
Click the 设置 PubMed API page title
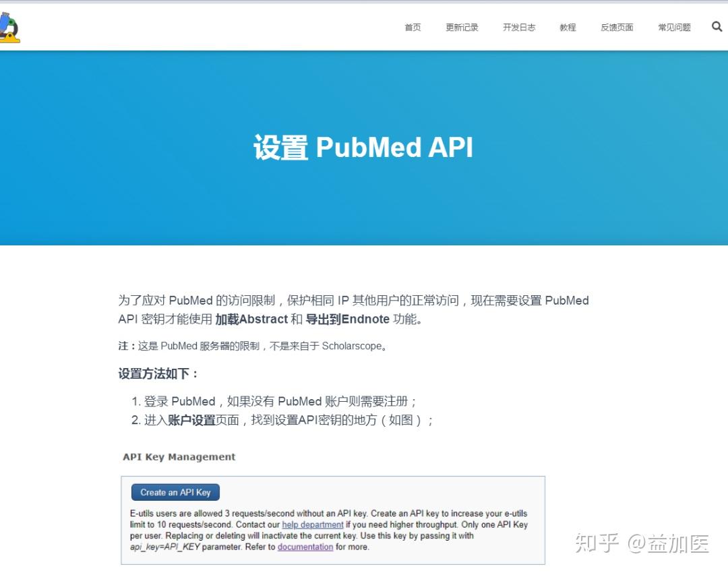pyautogui.click(x=363, y=147)
